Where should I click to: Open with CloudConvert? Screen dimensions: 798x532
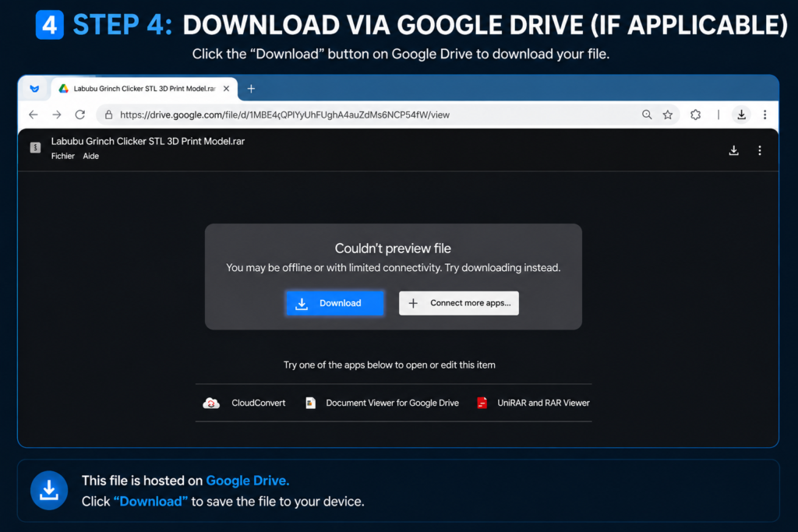click(x=244, y=403)
